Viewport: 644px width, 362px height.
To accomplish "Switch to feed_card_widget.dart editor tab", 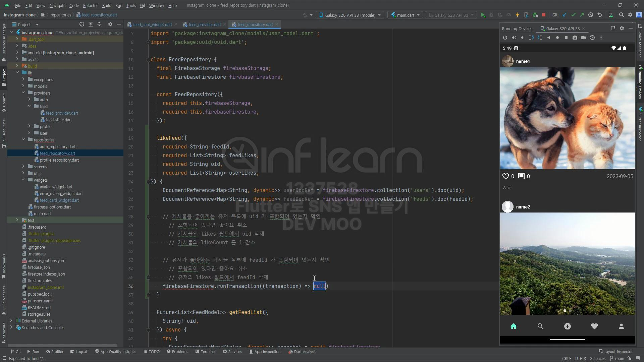I will point(152,24).
